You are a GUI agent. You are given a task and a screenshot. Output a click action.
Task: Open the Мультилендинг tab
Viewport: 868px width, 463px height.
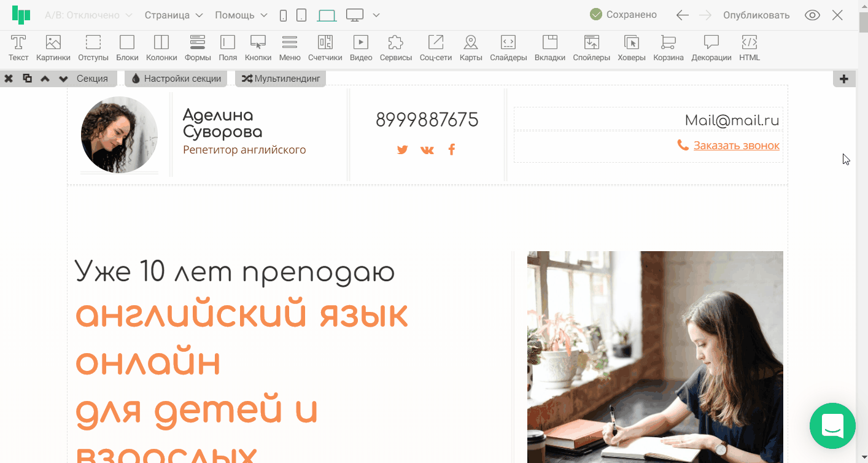pyautogui.click(x=281, y=79)
